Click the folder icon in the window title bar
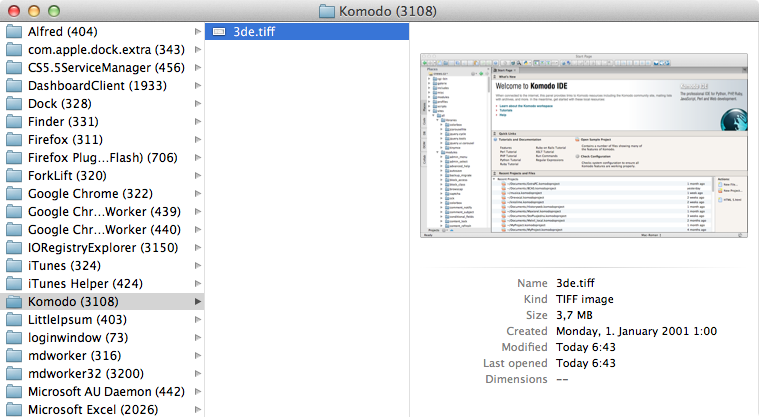759x417 pixels. (x=327, y=11)
